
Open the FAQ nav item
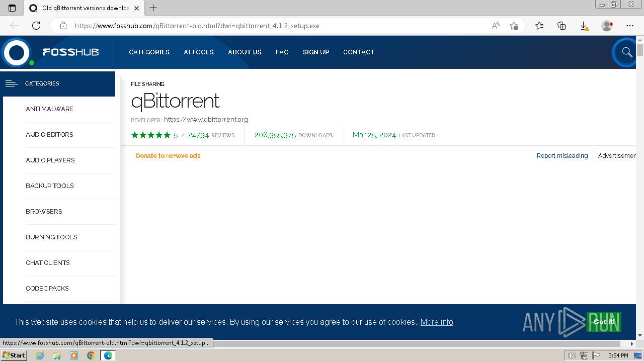pos(282,52)
